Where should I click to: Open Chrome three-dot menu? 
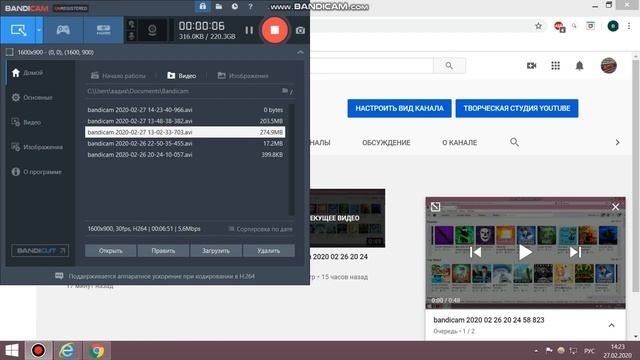(x=629, y=26)
